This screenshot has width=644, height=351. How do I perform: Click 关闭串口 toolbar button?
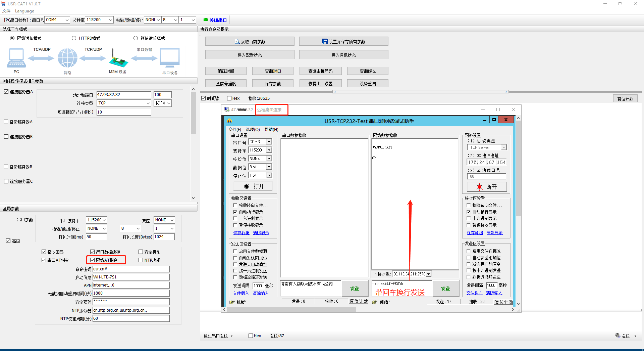click(215, 20)
